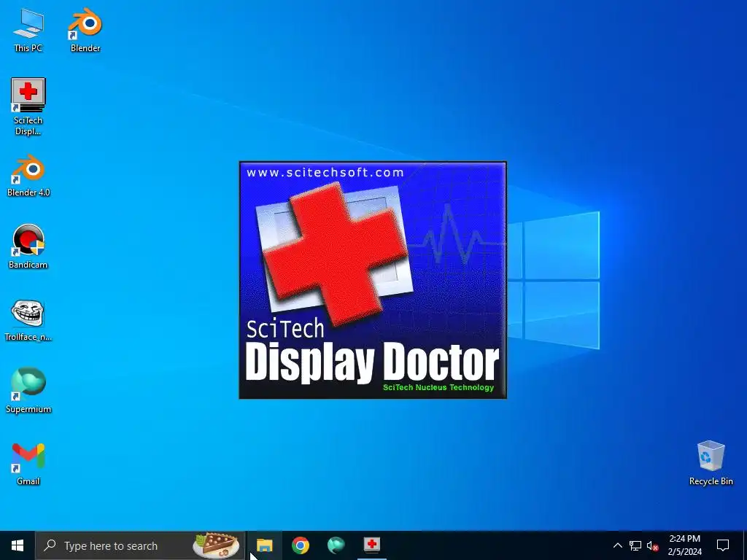Select the SciTech Display Doctor desktop shortcut
This screenshot has width=747, height=560.
pyautogui.click(x=28, y=106)
